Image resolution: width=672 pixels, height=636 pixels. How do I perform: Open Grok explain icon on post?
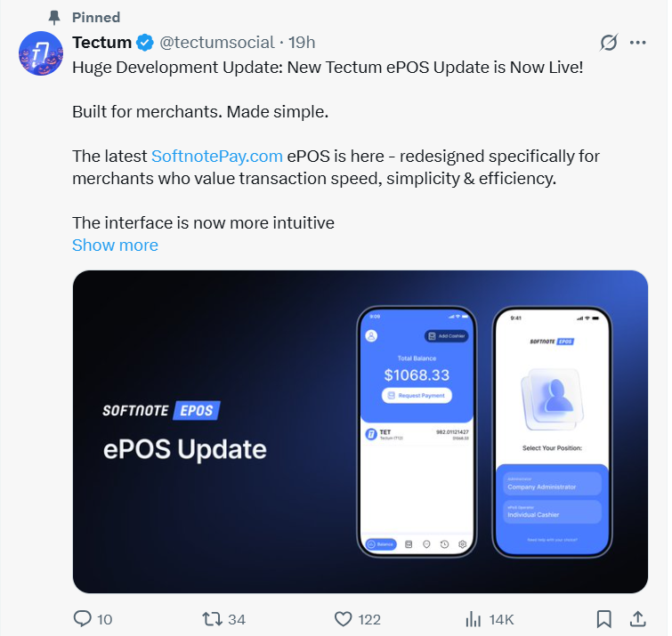(x=609, y=43)
